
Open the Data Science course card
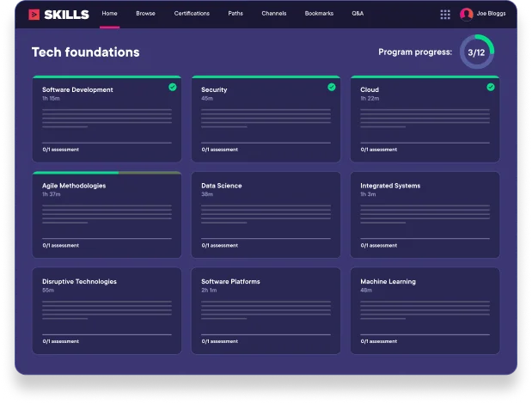222,186
